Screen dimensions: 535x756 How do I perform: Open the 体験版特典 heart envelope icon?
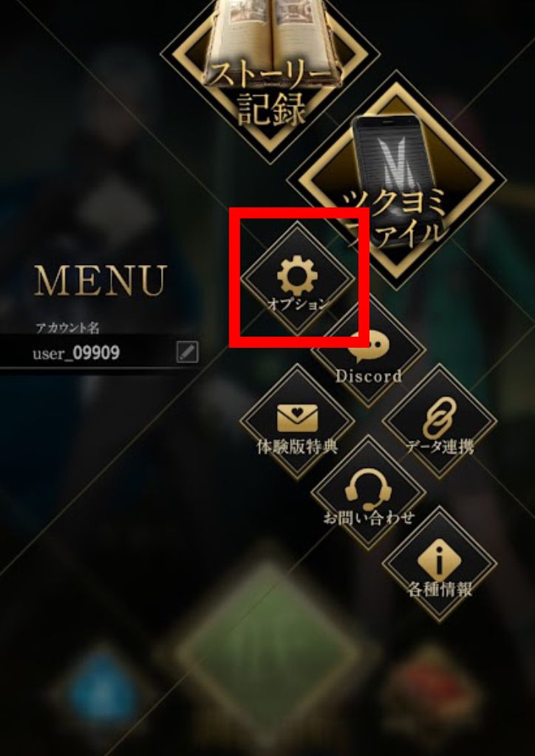pyautogui.click(x=297, y=418)
